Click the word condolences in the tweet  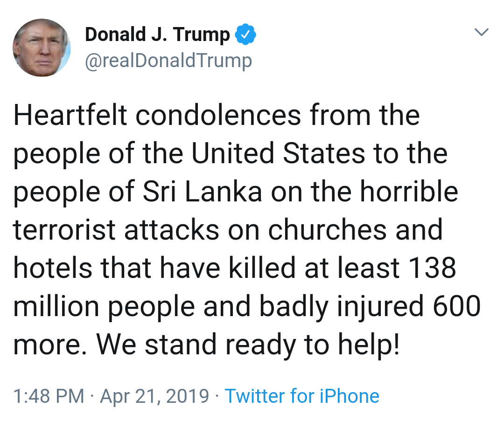(218, 115)
